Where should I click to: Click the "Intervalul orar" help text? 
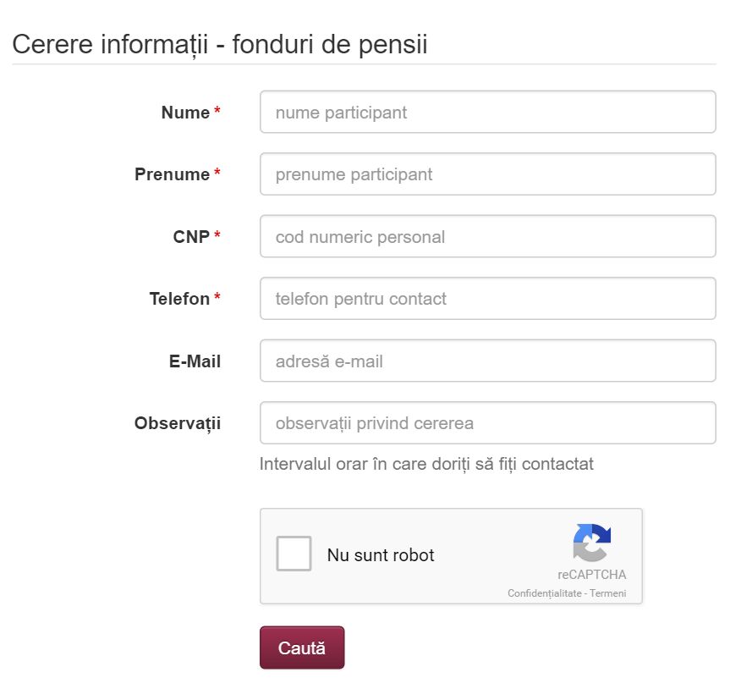(426, 464)
